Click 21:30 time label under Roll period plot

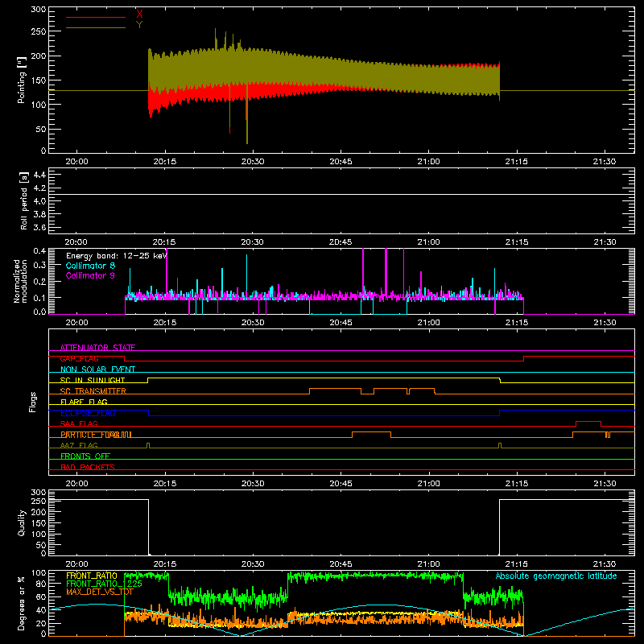(x=605, y=242)
